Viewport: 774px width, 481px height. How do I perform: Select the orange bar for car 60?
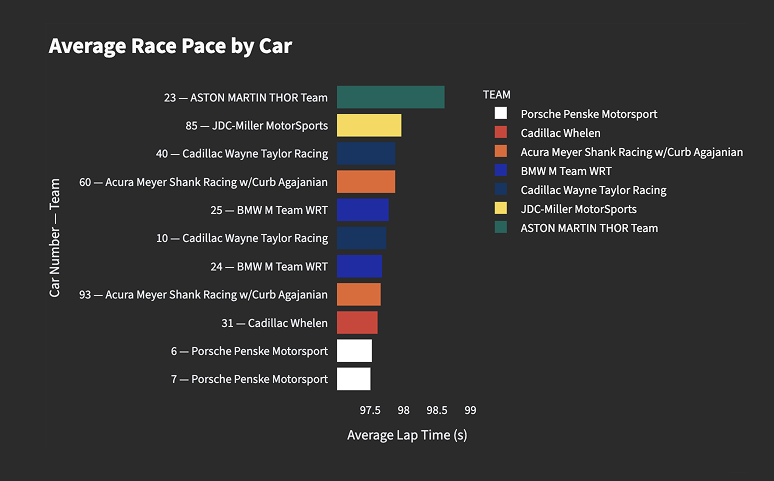366,181
